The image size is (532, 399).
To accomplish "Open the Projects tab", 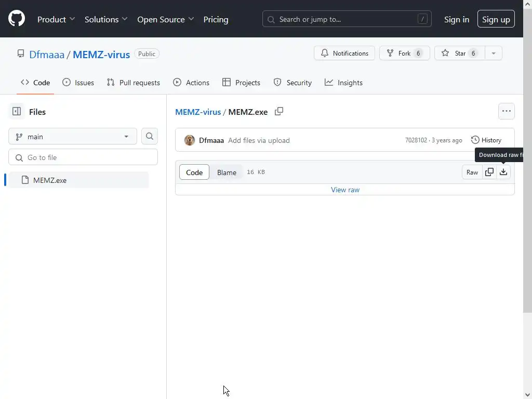I will [241, 83].
